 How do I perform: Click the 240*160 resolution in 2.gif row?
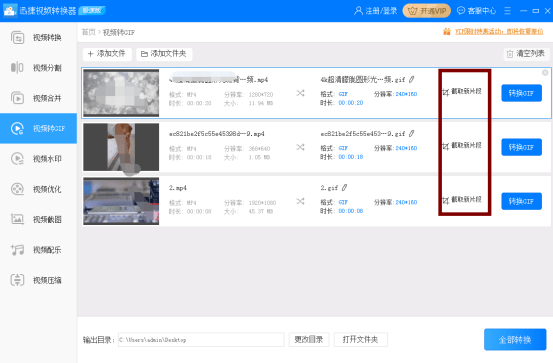(x=406, y=202)
